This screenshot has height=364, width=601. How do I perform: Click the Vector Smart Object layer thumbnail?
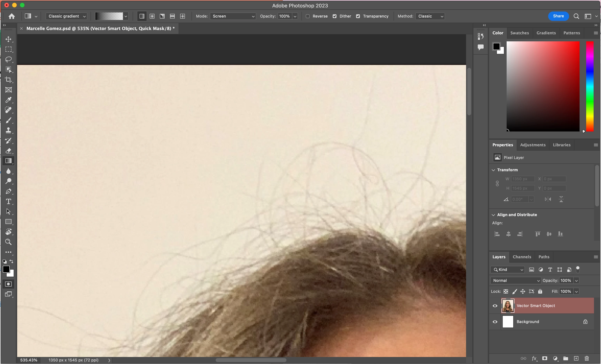508,305
